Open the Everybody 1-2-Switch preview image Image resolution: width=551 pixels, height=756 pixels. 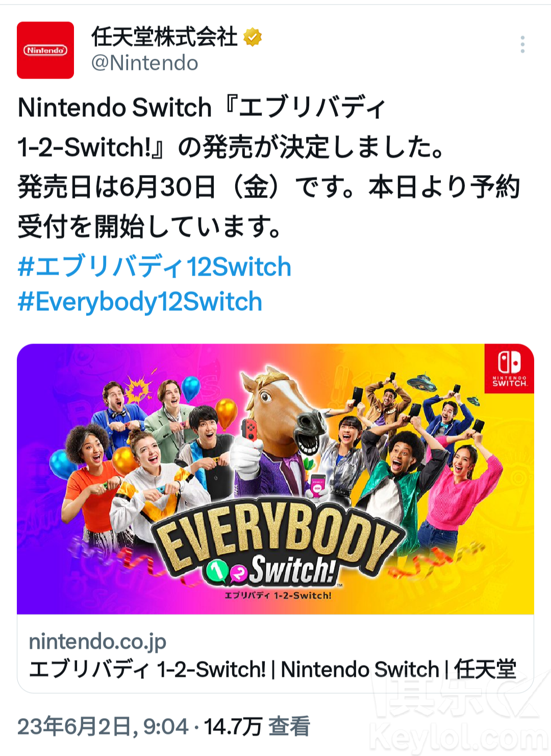[x=275, y=479]
